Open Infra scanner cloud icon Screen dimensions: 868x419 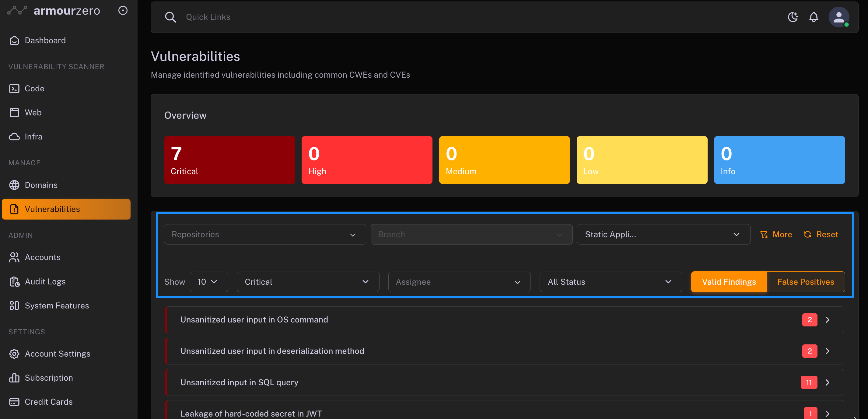pos(14,136)
